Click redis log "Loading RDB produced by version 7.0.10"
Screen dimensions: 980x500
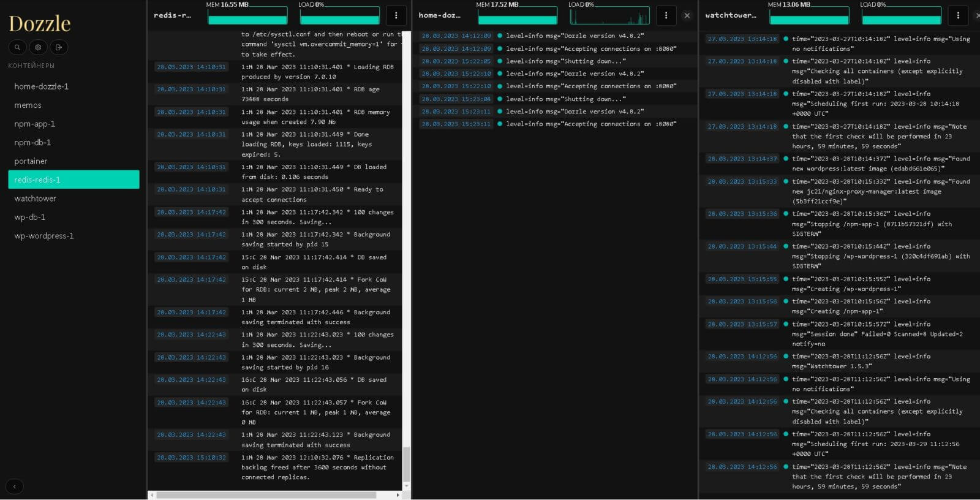click(x=318, y=72)
